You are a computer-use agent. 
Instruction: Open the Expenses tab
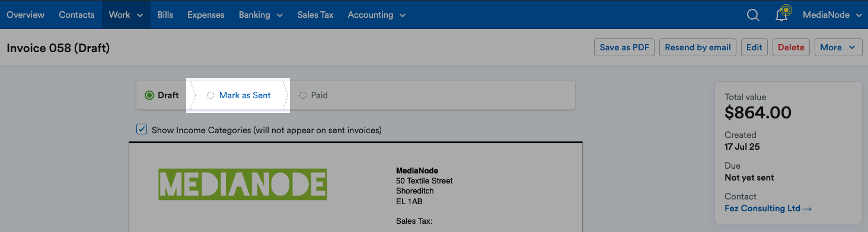[206, 15]
